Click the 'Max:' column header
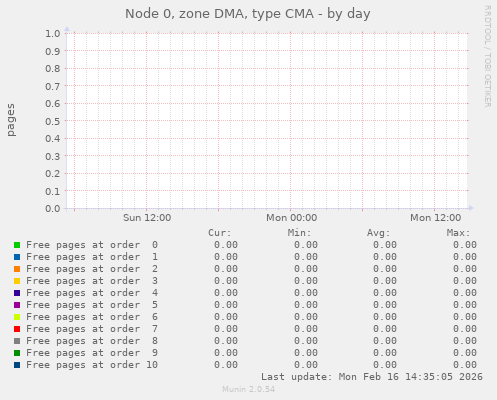The width and height of the screenshot is (497, 400). tap(458, 233)
